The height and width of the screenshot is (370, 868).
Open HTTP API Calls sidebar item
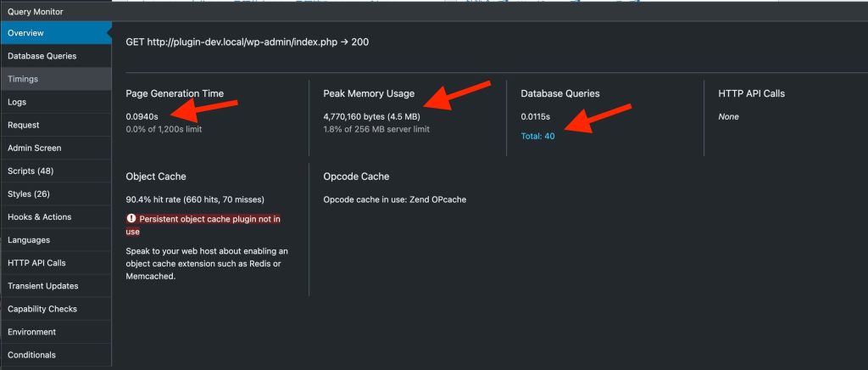tap(36, 263)
